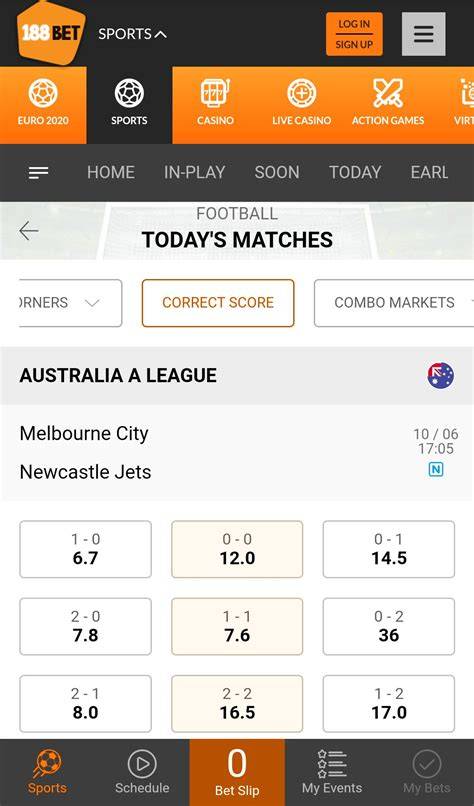Expand the SPORTS dropdown in the header
This screenshot has height=806, width=474.
132,34
